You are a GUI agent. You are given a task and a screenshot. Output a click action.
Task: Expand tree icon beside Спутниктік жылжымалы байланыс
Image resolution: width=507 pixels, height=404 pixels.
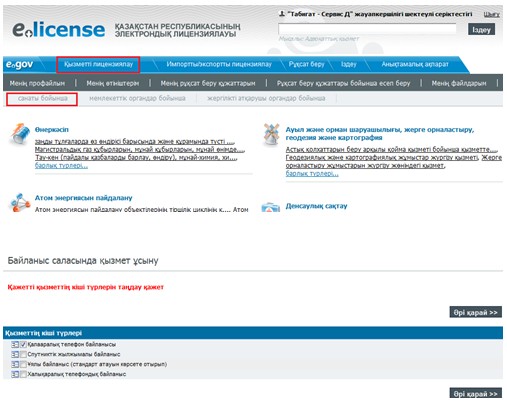[15, 354]
